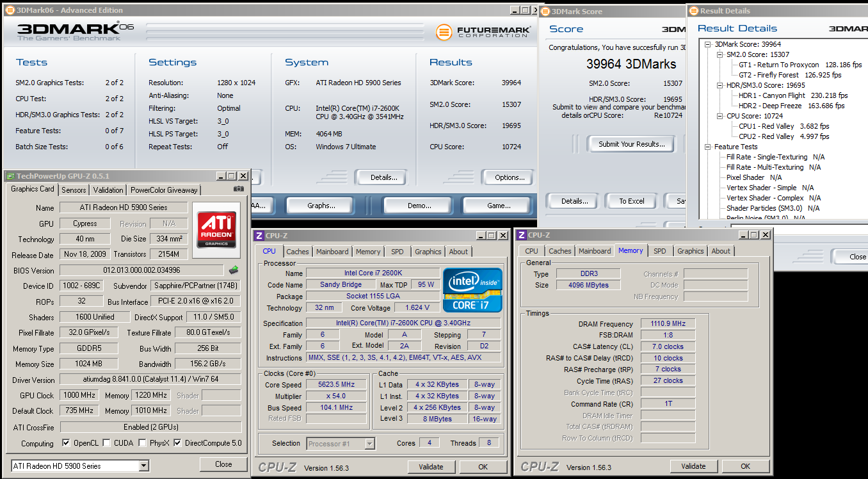Image resolution: width=868 pixels, height=479 pixels.
Task: Click the To Excel button in Score window
Action: tap(632, 201)
